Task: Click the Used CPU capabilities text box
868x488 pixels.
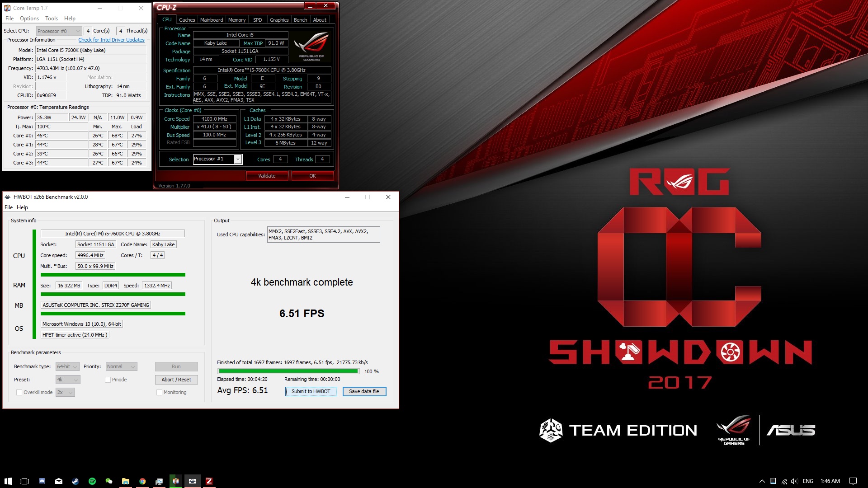Action: [323, 235]
